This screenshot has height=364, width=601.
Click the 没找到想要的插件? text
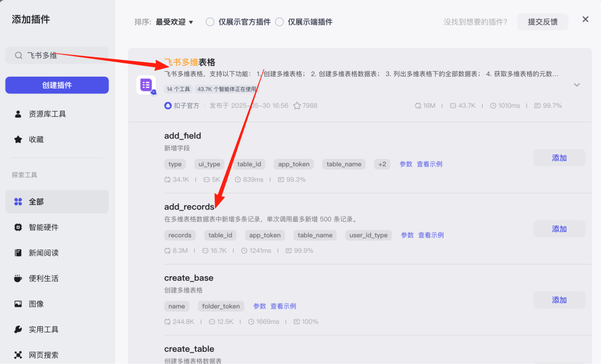pyautogui.click(x=475, y=22)
